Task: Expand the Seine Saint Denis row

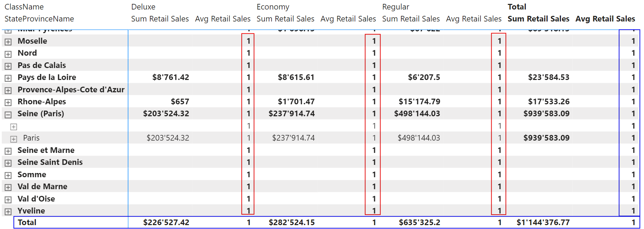Action: click(8, 163)
